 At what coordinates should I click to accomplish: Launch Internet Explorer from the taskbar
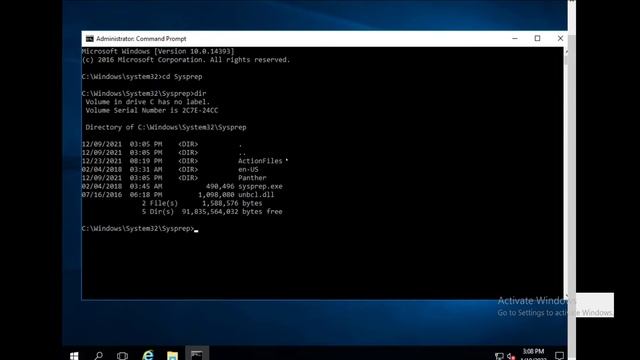tap(148, 355)
